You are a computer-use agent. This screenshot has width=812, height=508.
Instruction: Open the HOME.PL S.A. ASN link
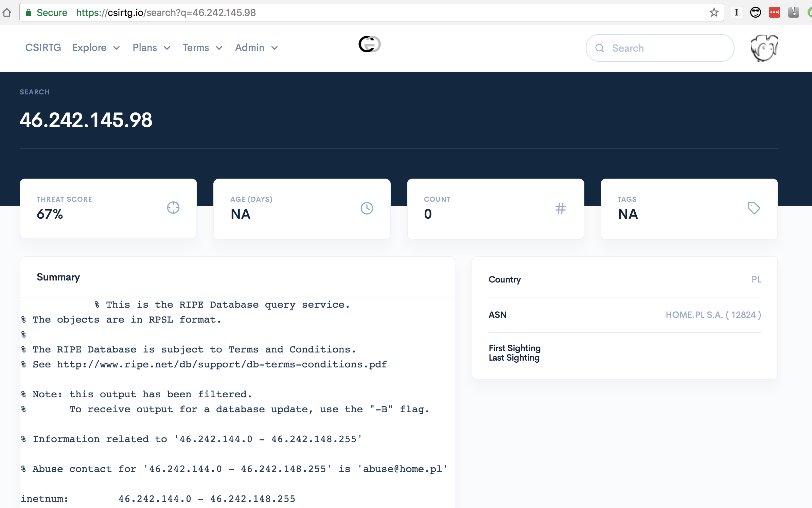713,315
